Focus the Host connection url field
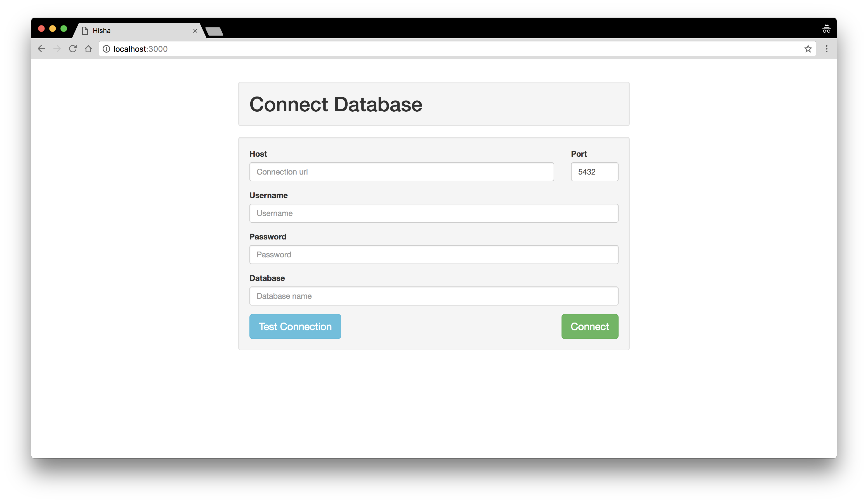The image size is (868, 503). pyautogui.click(x=401, y=171)
